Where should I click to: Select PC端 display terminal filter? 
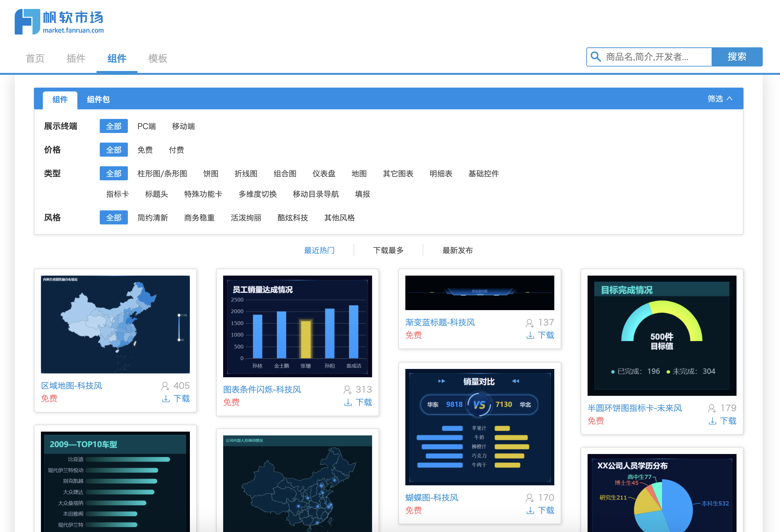[x=146, y=126]
